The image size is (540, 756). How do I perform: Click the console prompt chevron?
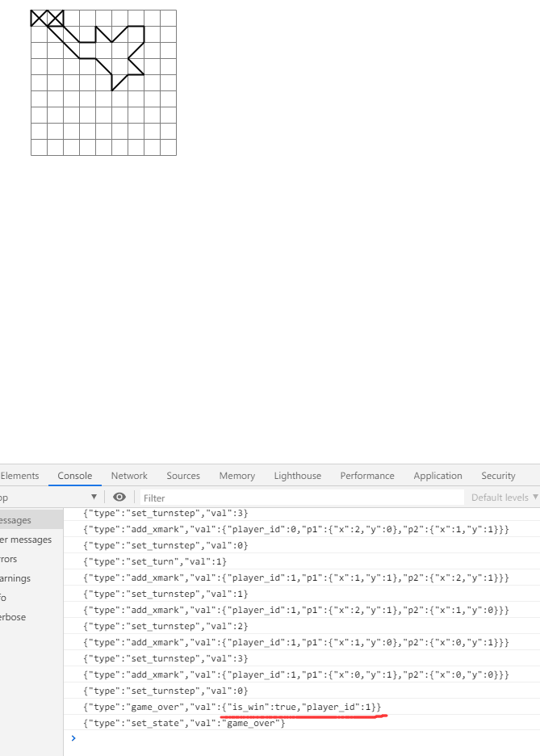73,738
